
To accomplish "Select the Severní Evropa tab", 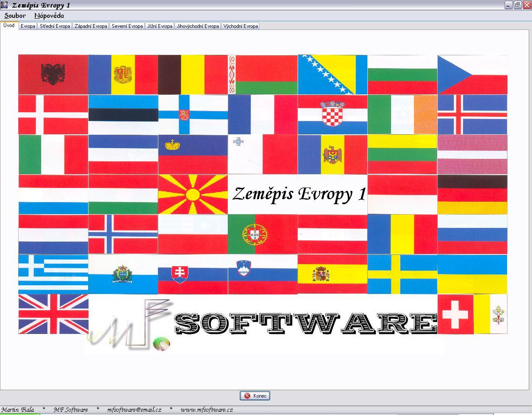I will tap(127, 26).
